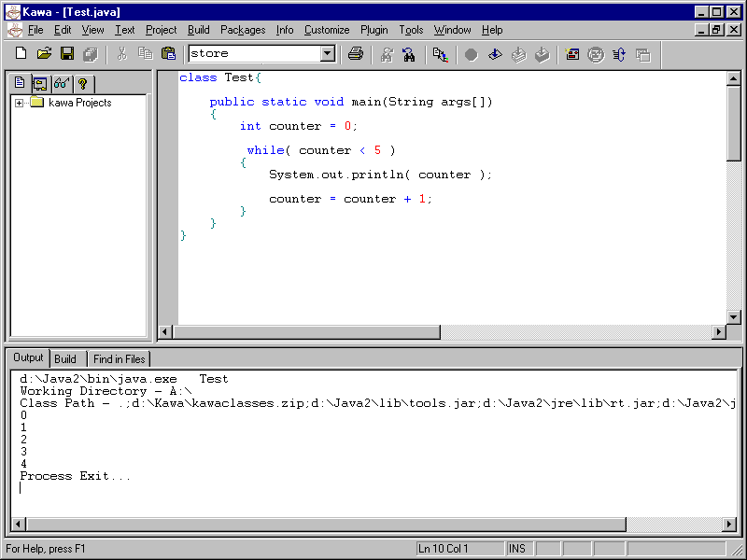Switch to the Build tab in the bottom panel
Screen dimensions: 747x560
click(x=65, y=359)
